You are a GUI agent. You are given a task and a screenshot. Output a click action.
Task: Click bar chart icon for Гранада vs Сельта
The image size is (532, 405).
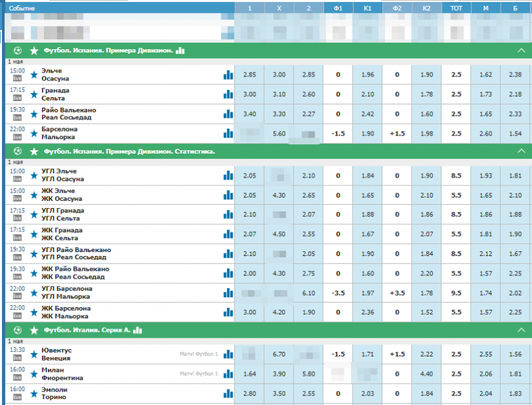(228, 94)
